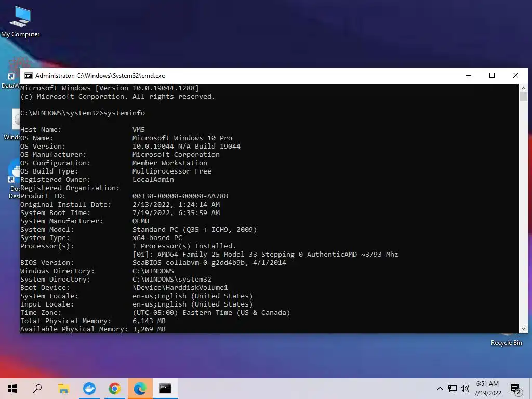Click 'Microsoft Windows 10 Pro' text
Screen dimensions: 532x399
pos(182,138)
